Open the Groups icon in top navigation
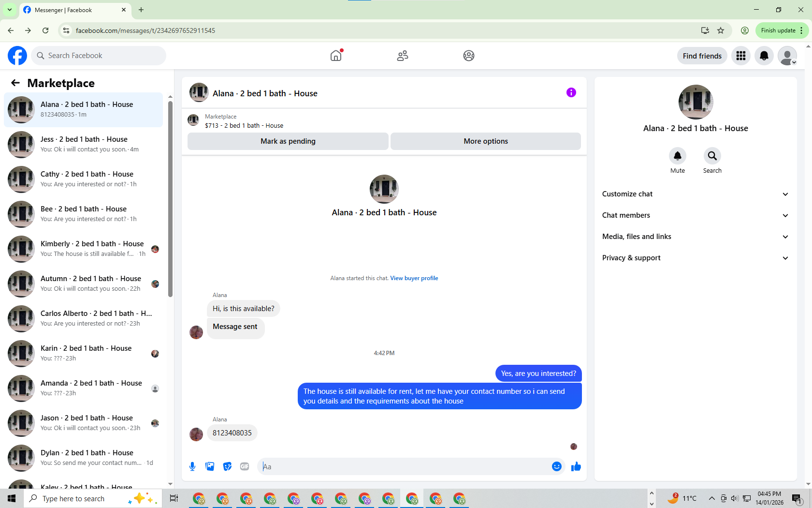 (x=469, y=56)
